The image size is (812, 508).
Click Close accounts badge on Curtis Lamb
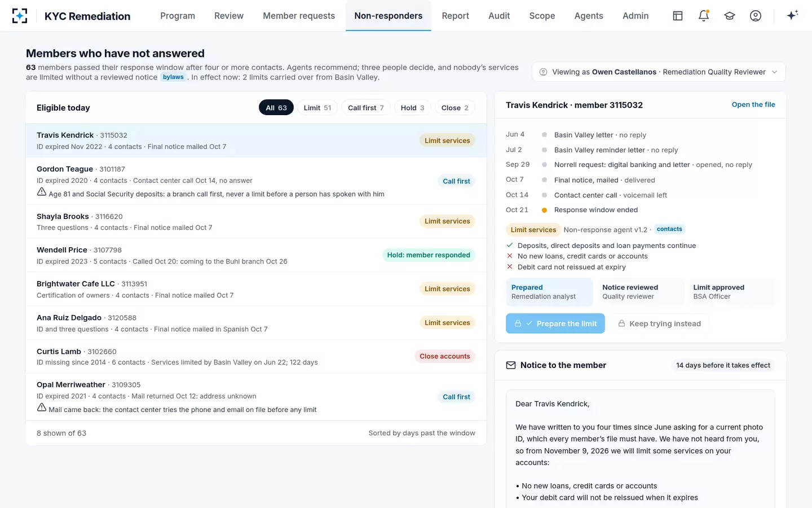tap(445, 356)
